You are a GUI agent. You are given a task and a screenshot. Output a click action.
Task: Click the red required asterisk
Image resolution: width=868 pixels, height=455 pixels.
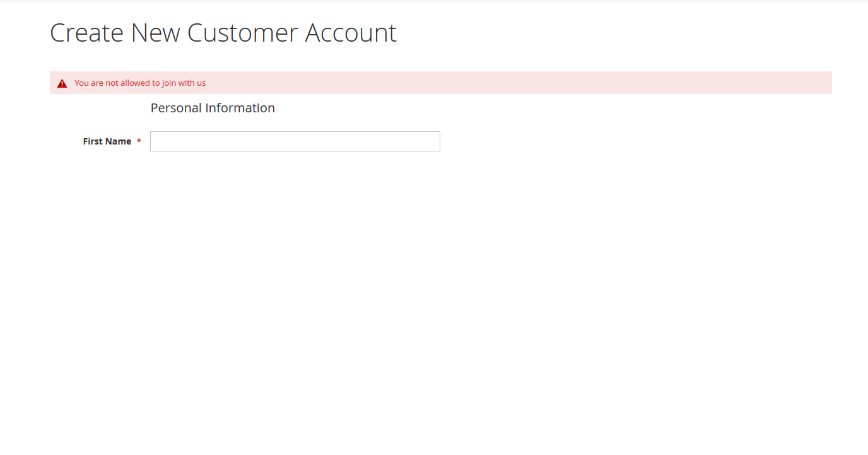139,141
